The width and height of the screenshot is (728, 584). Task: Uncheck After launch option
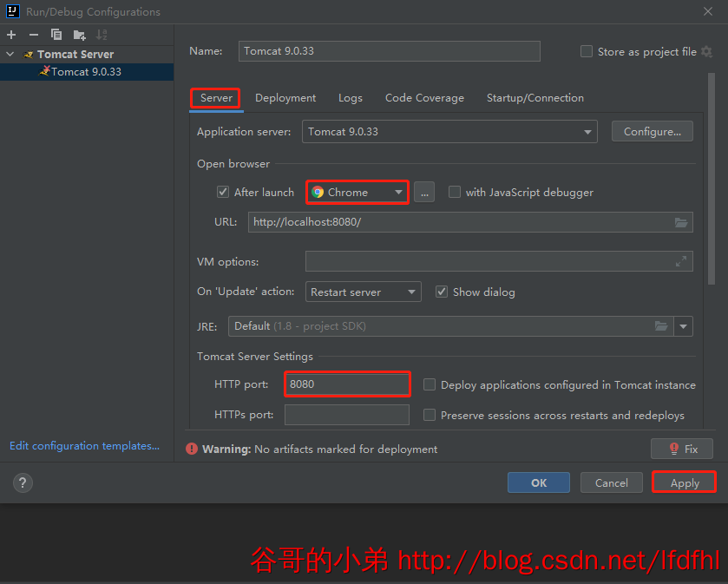click(x=223, y=192)
